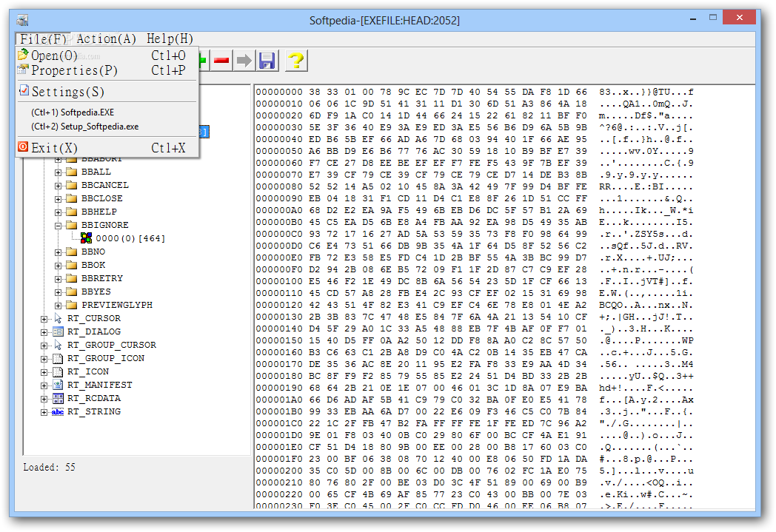Select the BBOK tree label
The height and width of the screenshot is (532, 776).
[x=93, y=265]
